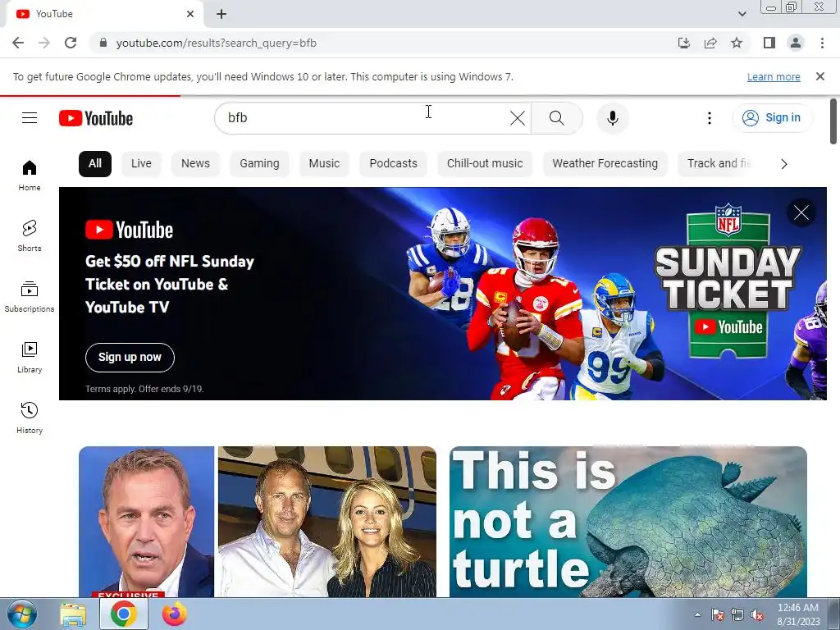Open Library in the sidebar
840x630 pixels.
coord(30,358)
